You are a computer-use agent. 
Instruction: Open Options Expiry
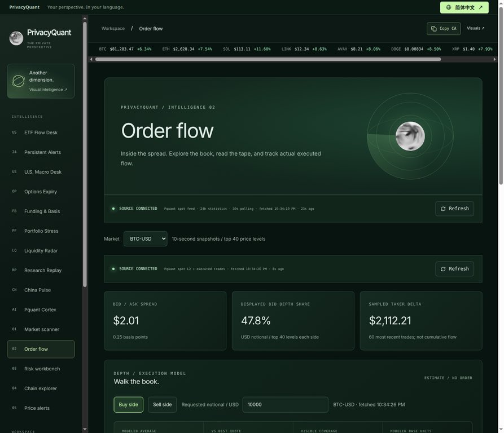41,192
